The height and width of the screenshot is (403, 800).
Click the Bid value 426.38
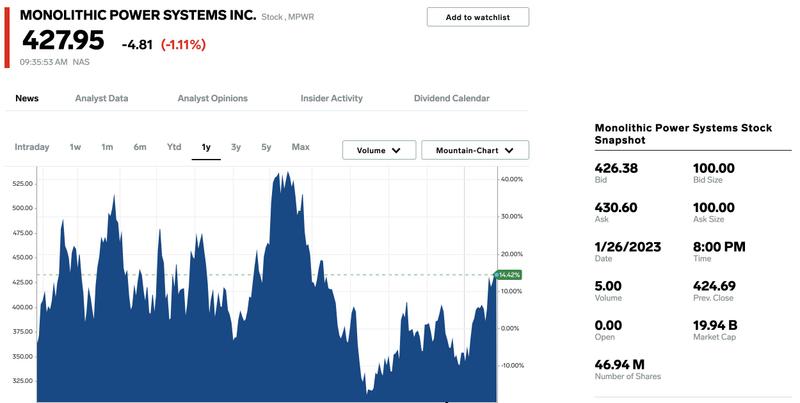(x=616, y=168)
